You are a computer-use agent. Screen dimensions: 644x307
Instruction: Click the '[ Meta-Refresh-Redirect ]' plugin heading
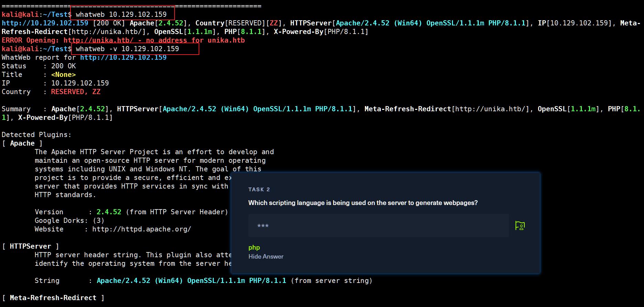(53, 298)
